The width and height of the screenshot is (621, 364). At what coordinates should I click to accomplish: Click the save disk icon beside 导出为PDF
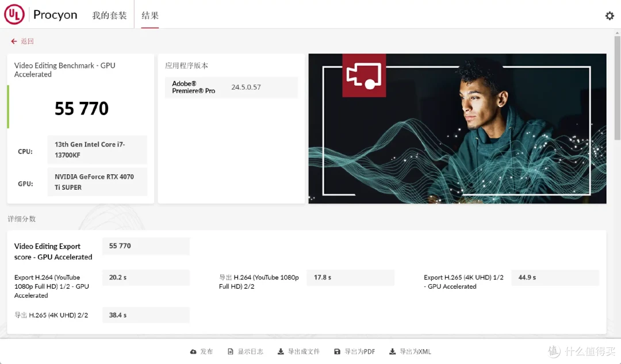[x=336, y=351]
